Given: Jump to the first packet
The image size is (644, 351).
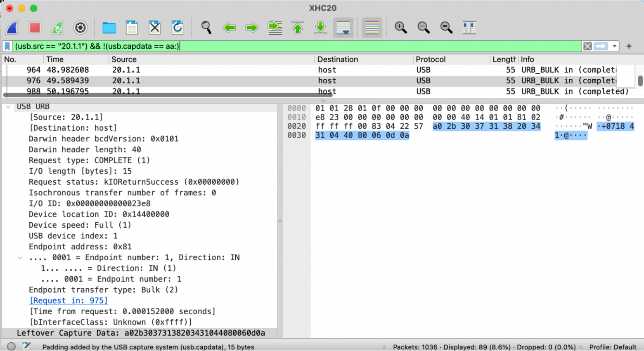Looking at the screenshot, I should click(x=298, y=28).
